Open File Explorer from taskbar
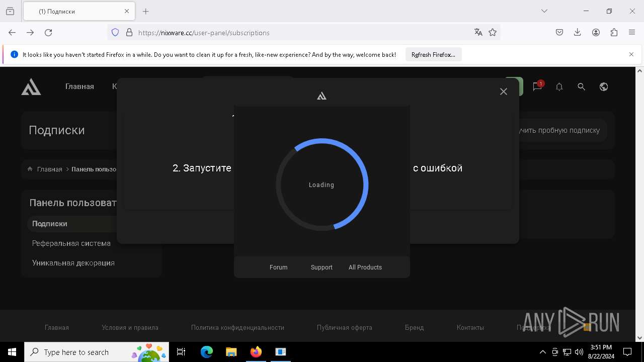Viewport: 644px width, 362px height. 231,352
